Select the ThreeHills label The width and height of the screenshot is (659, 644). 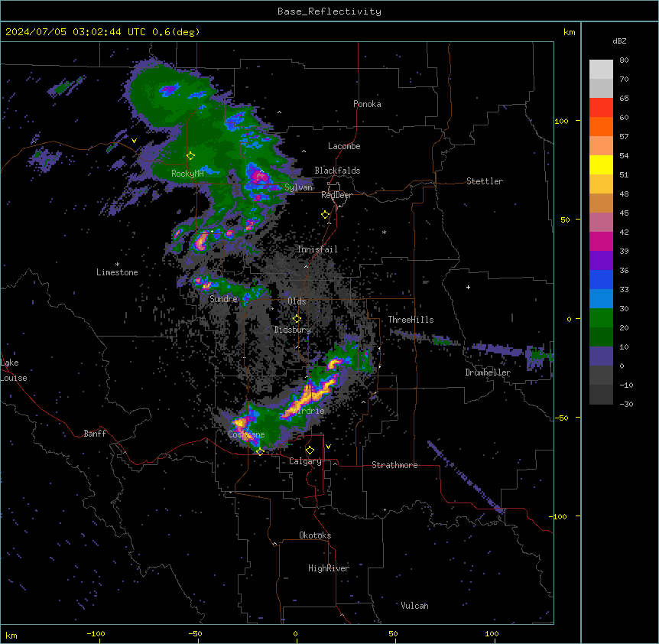coord(411,320)
